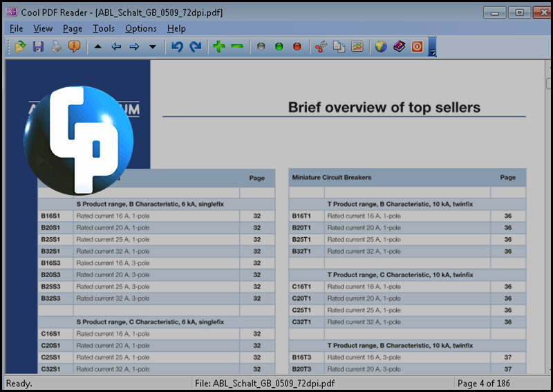This screenshot has width=553, height=392.
Task: Click the right table's 'Page' column header
Action: 508,178
